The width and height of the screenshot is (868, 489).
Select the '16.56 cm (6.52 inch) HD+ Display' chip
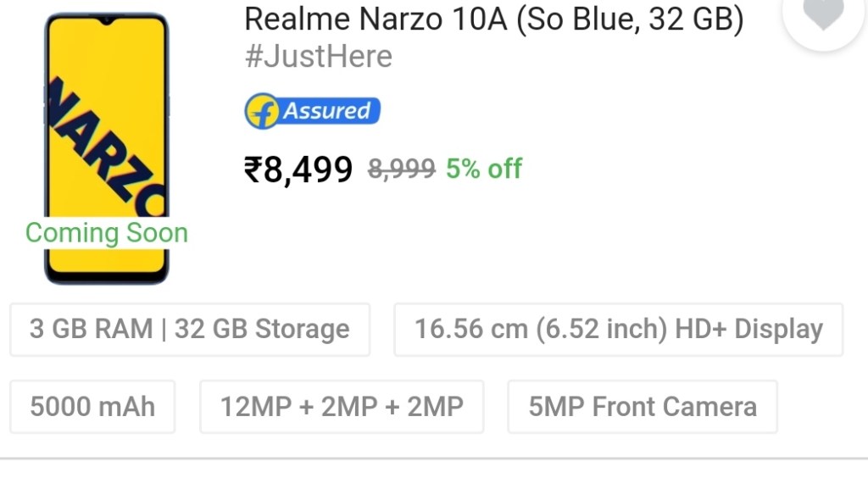(618, 330)
